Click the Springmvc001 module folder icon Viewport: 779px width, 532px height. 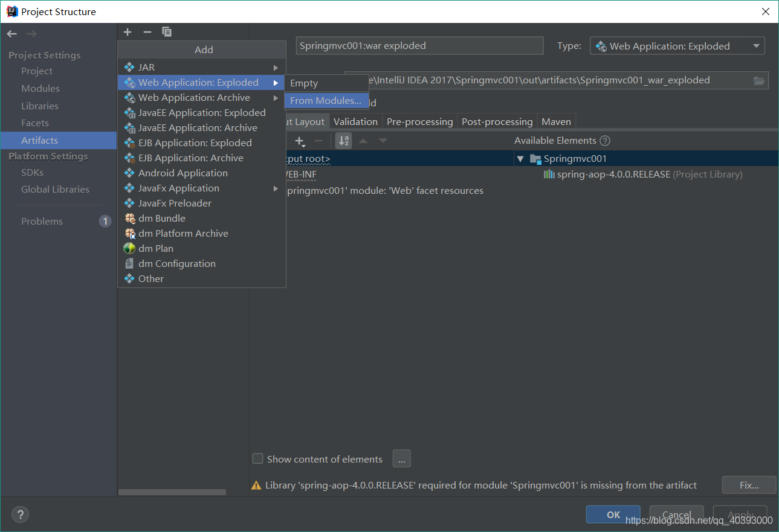click(x=535, y=159)
